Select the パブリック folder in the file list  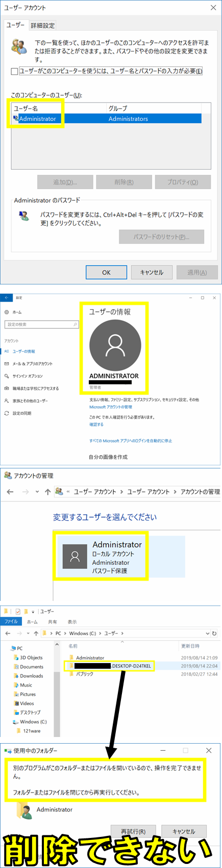85,674
